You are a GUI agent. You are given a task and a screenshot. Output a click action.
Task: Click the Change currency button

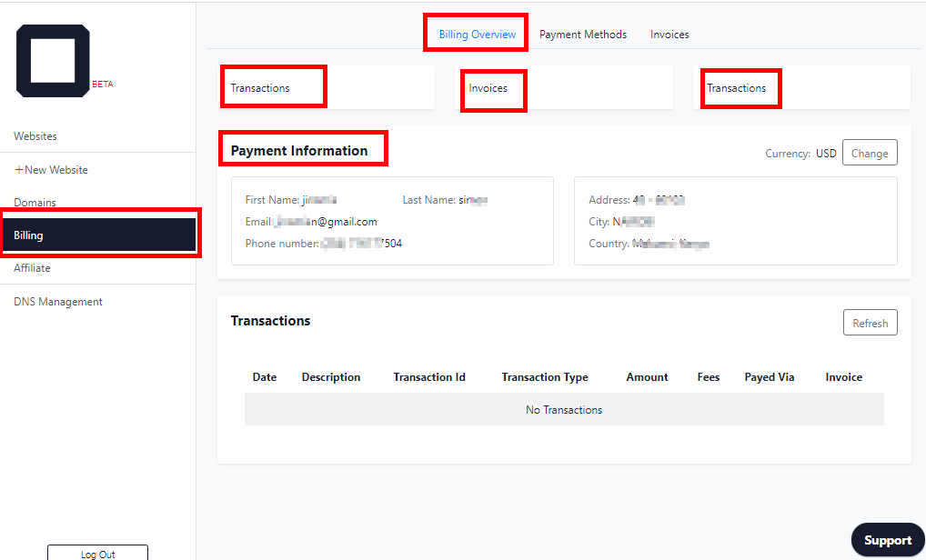click(870, 153)
